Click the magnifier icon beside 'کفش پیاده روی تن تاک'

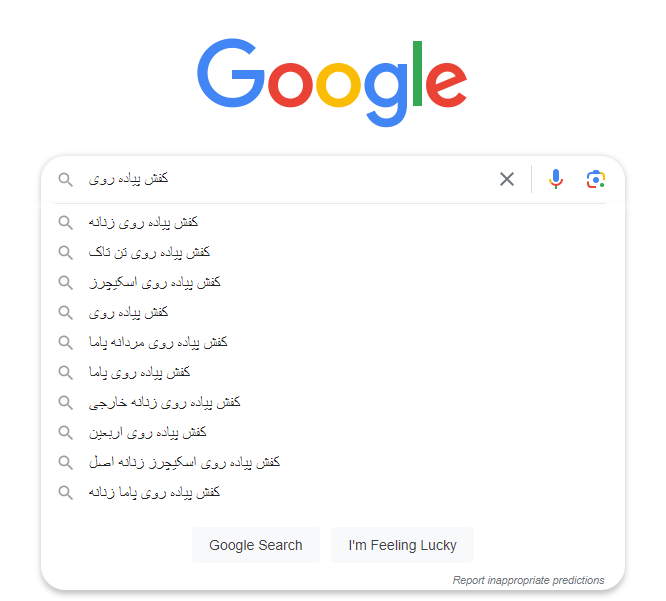(x=66, y=252)
